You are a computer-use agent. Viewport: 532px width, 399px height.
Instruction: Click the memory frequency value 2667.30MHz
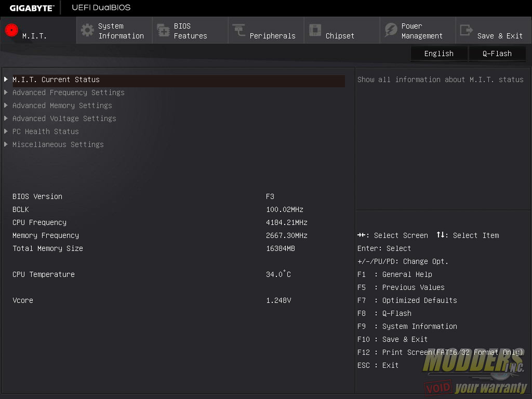(287, 235)
